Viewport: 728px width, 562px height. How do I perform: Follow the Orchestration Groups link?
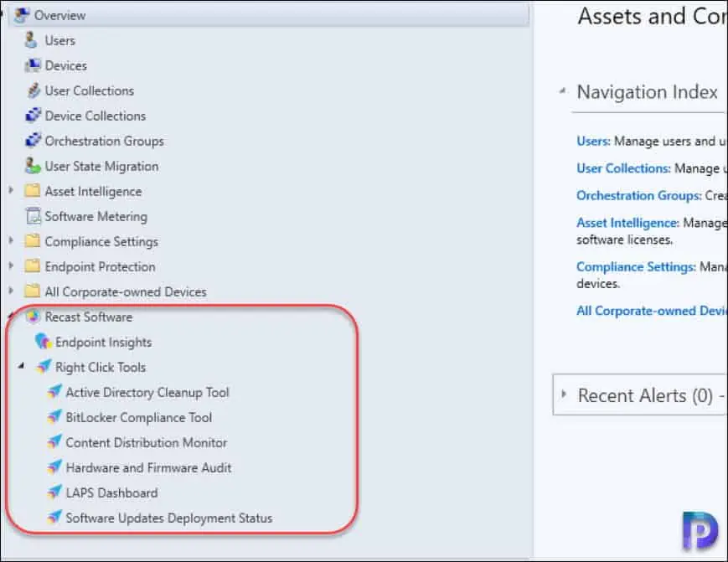tap(639, 195)
